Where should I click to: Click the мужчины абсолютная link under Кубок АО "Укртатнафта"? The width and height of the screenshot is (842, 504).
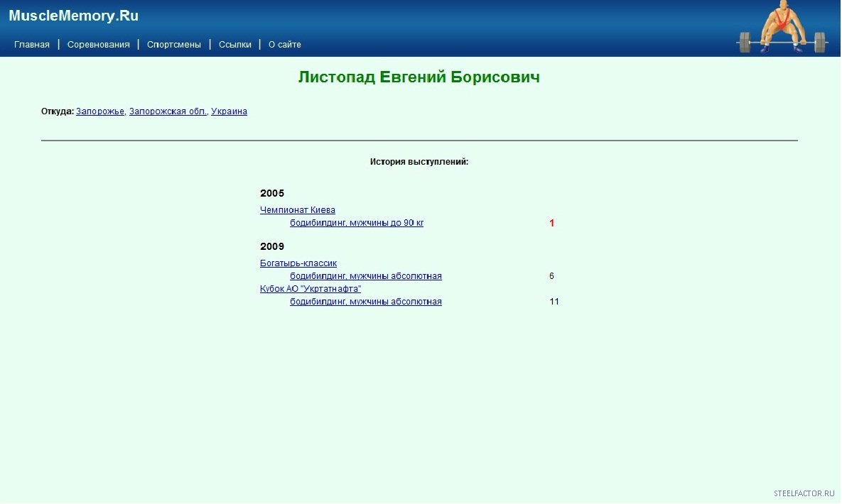click(x=366, y=302)
